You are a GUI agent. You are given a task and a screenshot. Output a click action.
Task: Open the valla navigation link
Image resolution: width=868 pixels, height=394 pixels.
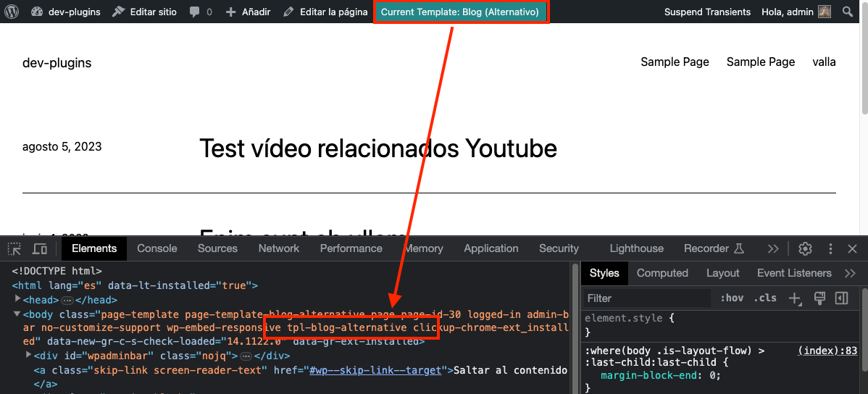click(x=824, y=62)
